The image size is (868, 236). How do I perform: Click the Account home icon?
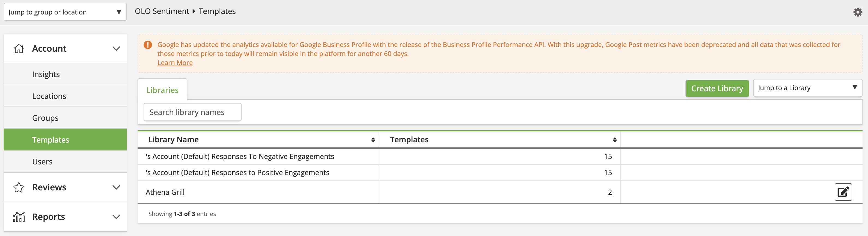click(x=19, y=49)
